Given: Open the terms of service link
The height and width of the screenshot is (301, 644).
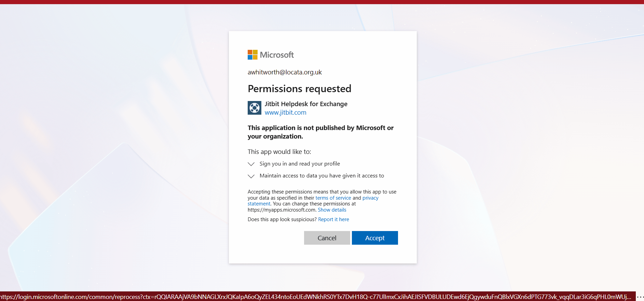Looking at the screenshot, I should [x=333, y=198].
